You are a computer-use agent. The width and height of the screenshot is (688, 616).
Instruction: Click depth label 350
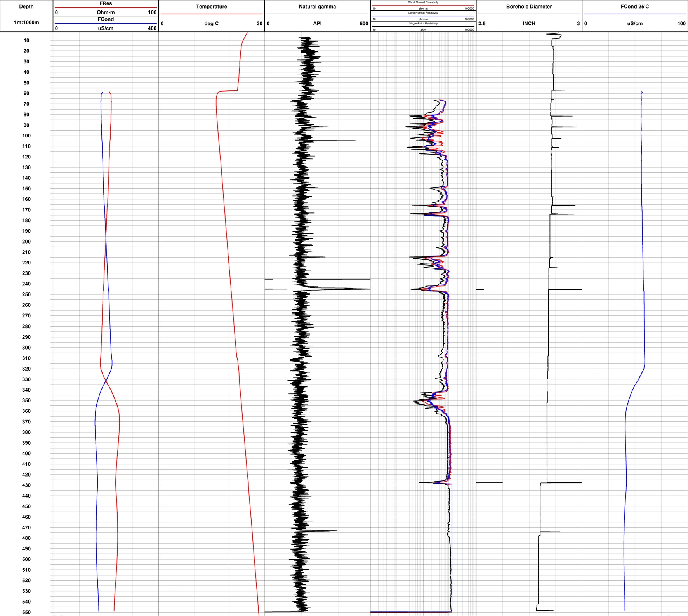point(26,400)
